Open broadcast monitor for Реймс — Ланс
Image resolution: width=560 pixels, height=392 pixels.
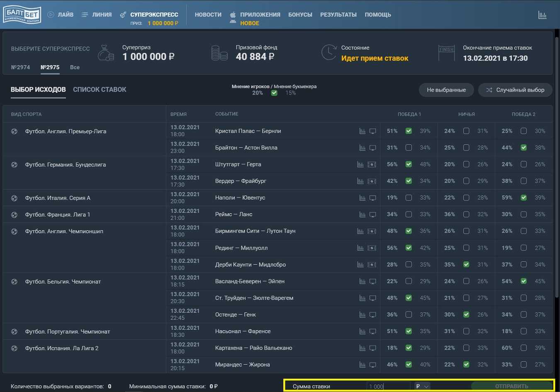(373, 214)
